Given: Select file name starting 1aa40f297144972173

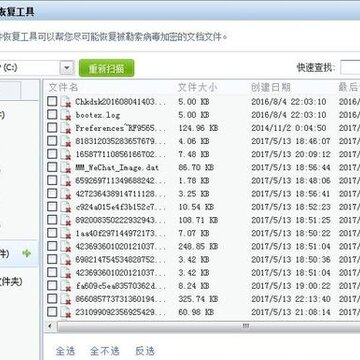Looking at the screenshot, I should point(121,233).
